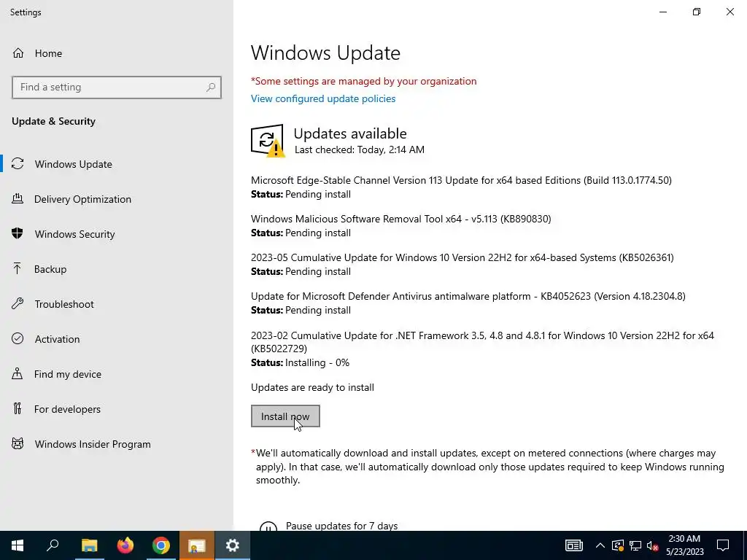Open the Windows Start menu
The width and height of the screenshot is (747, 560).
click(18, 545)
